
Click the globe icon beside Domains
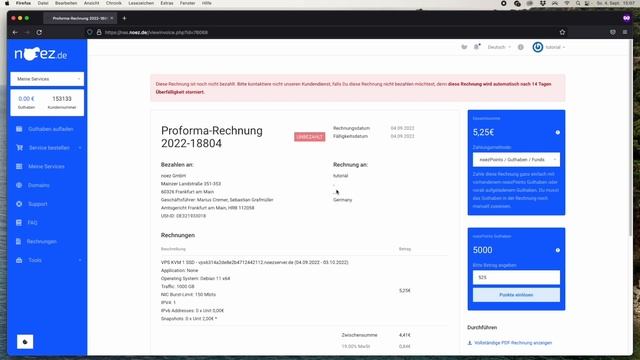(x=19, y=185)
